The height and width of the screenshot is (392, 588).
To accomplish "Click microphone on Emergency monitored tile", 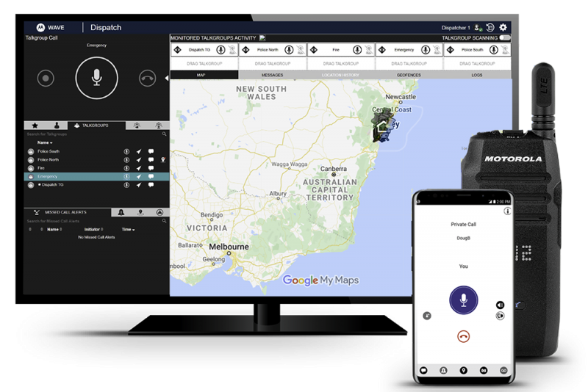I will (426, 50).
